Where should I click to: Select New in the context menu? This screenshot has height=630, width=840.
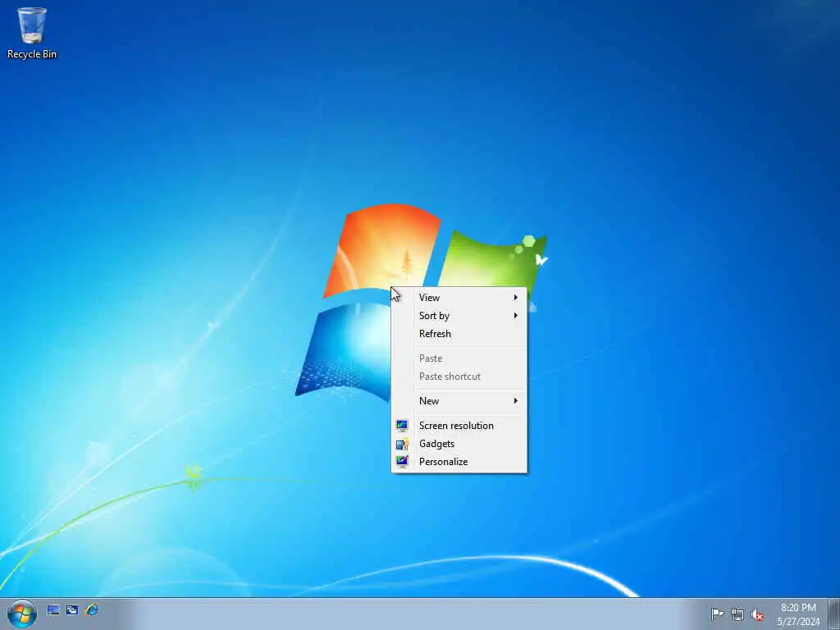point(459,400)
